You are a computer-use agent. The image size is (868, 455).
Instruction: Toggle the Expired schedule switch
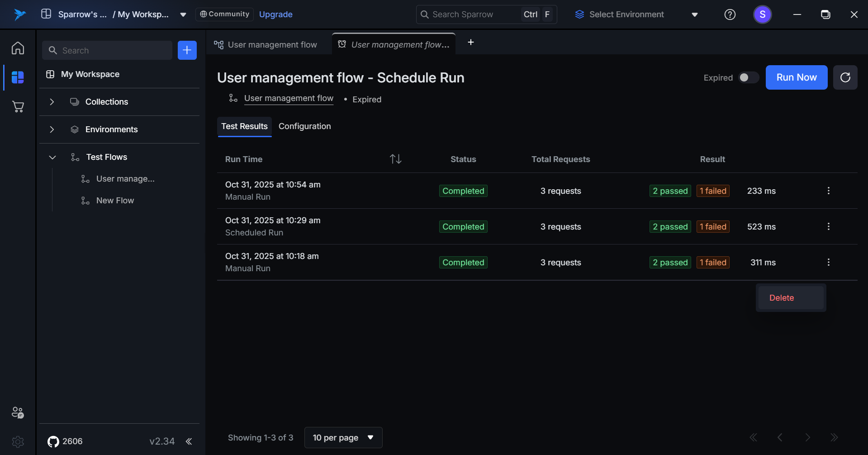pos(748,77)
